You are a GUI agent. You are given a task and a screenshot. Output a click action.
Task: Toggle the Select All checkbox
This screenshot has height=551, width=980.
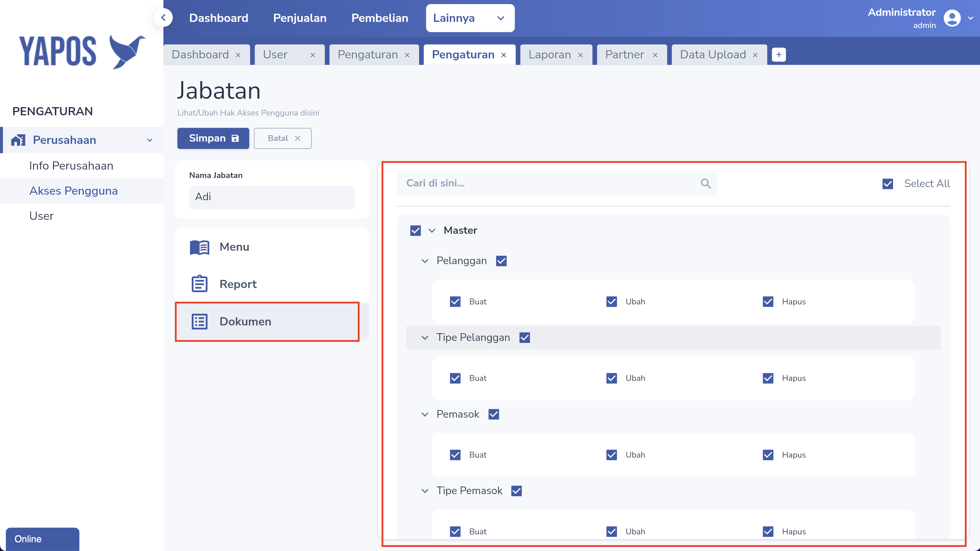[887, 184]
